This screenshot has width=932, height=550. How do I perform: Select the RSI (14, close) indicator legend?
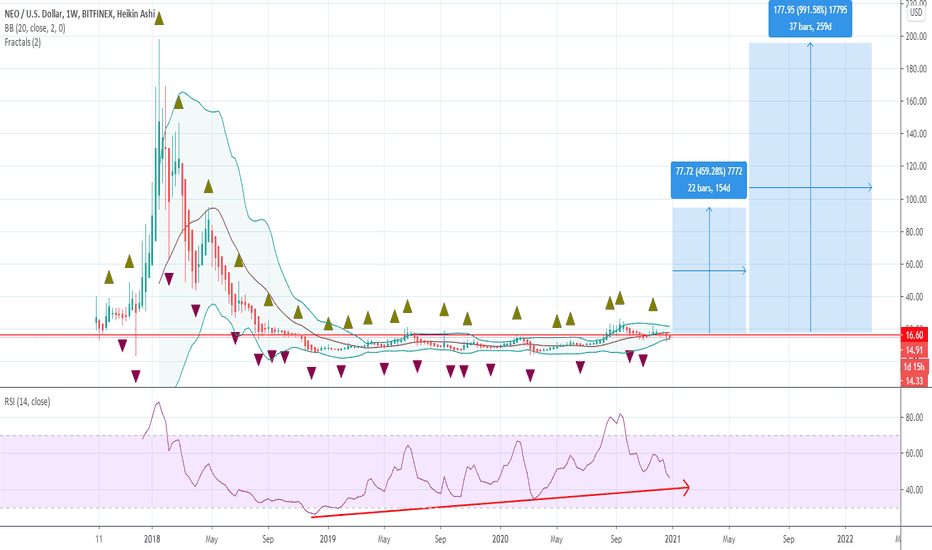(27, 402)
